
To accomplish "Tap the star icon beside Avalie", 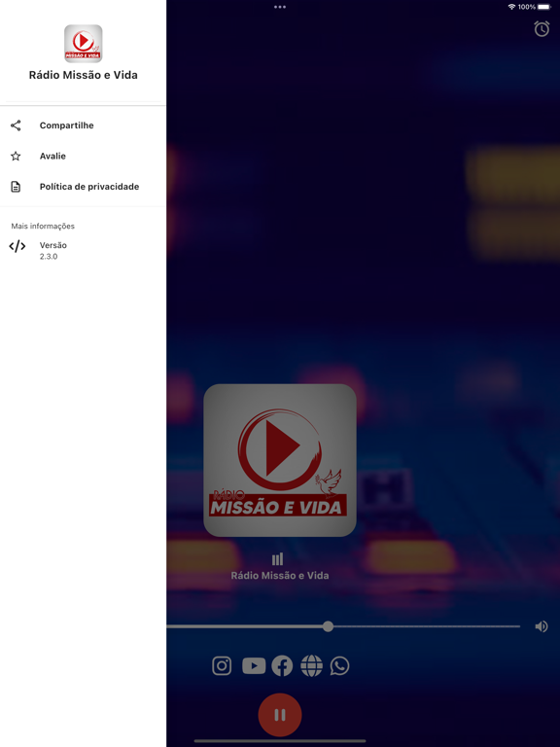I will [16, 156].
